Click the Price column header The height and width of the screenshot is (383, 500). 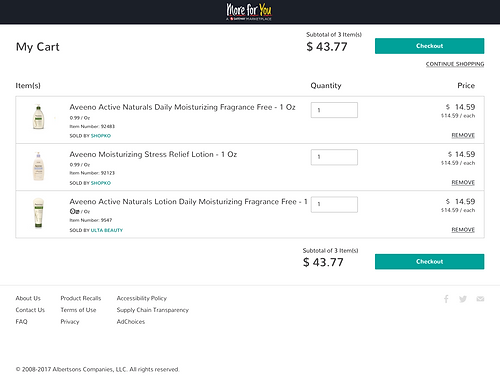(x=466, y=86)
